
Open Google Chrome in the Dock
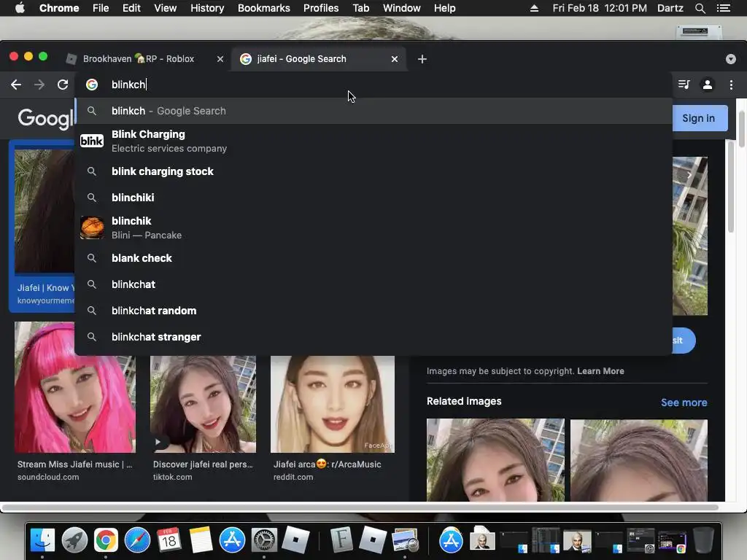106,540
